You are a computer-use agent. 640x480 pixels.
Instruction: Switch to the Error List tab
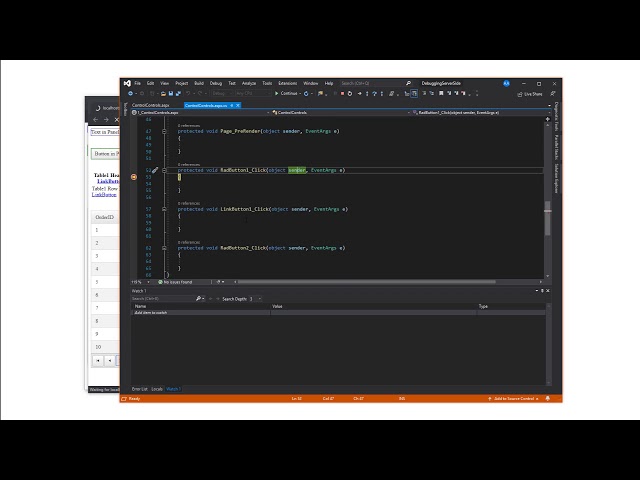(x=137, y=388)
